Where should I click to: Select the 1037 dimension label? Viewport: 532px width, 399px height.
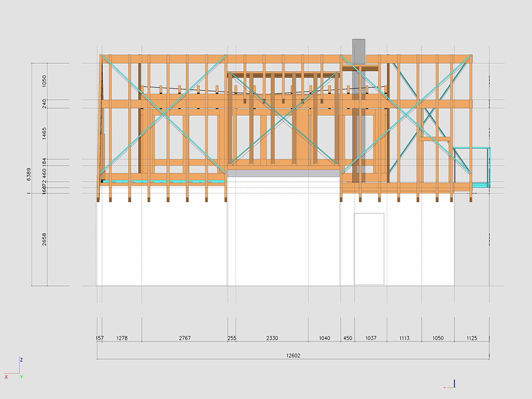pyautogui.click(x=371, y=338)
